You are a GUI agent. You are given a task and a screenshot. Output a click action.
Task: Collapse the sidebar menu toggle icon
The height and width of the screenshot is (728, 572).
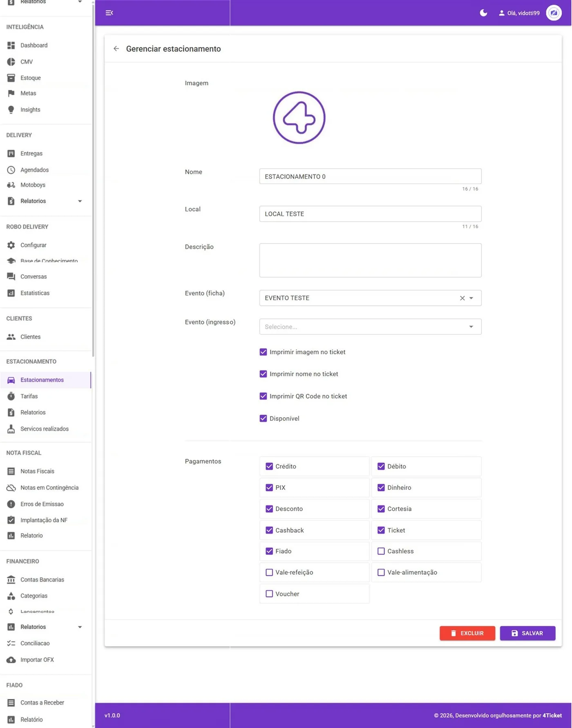109,13
